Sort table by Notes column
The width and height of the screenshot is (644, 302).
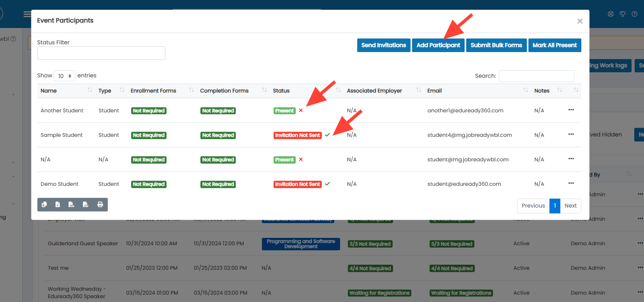(548, 91)
